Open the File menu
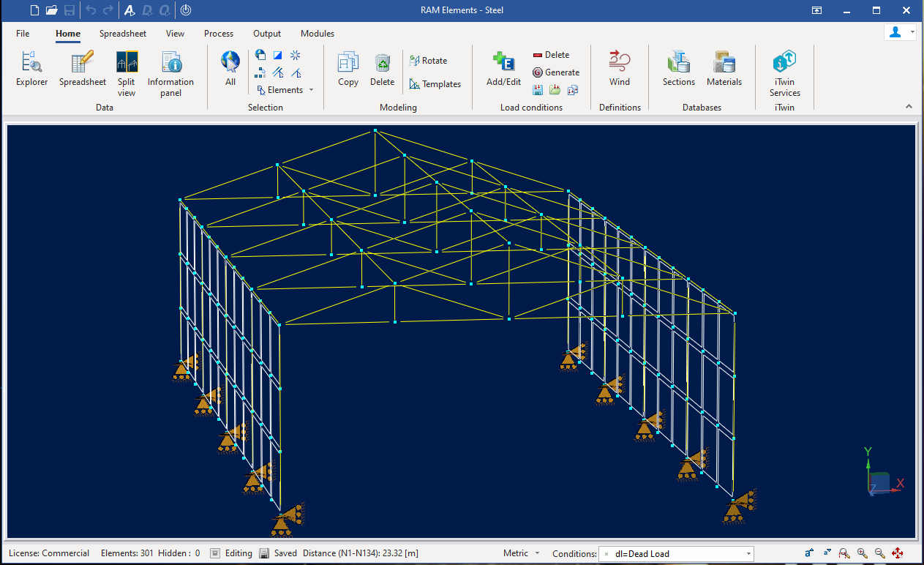 [x=23, y=34]
